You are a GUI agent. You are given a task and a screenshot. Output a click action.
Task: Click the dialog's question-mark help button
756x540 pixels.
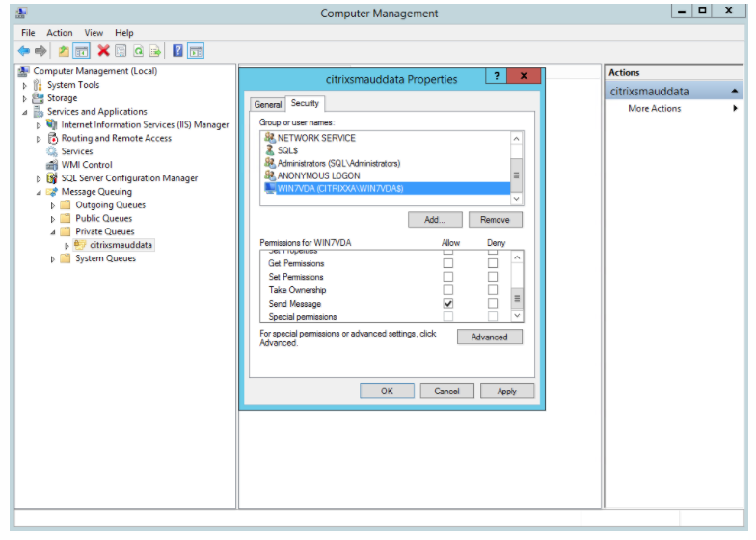point(496,77)
